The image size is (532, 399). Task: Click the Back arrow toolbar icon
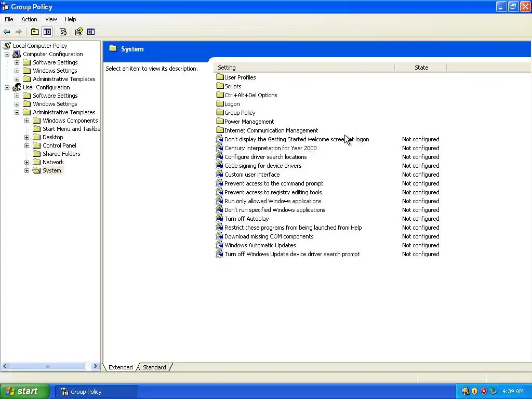[7, 32]
